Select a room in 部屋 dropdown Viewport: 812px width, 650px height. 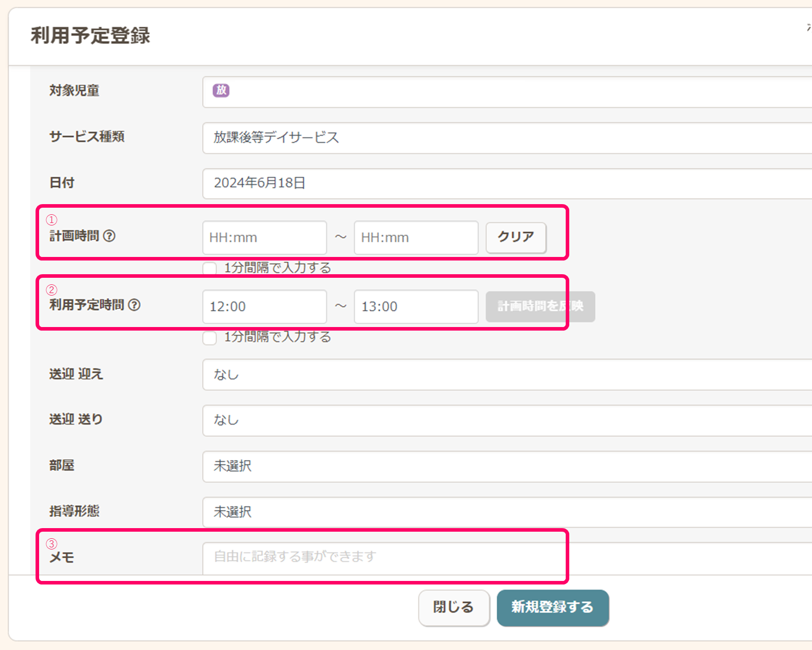coord(507,466)
